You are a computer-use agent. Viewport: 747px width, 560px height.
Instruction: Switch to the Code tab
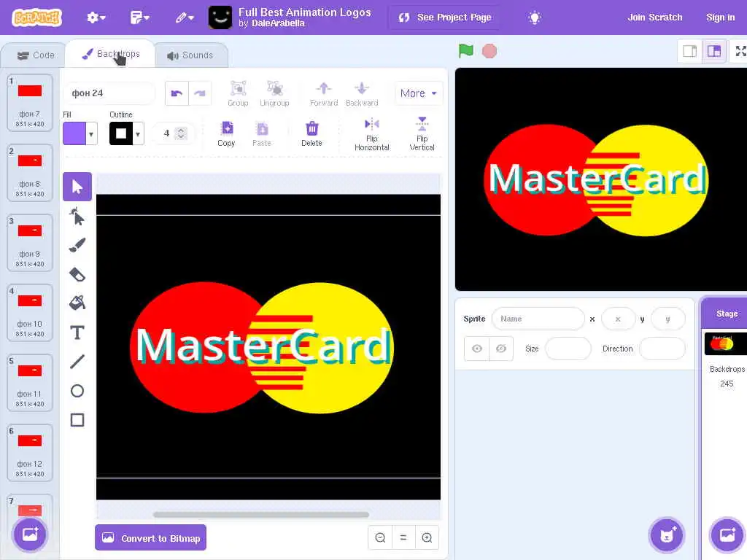36,55
